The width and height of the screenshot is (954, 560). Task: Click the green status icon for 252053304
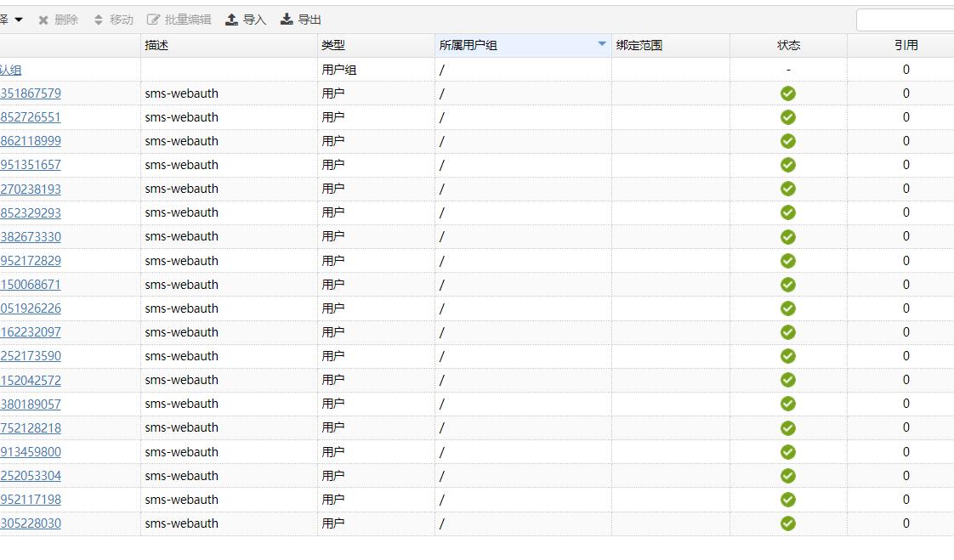pyautogui.click(x=788, y=476)
